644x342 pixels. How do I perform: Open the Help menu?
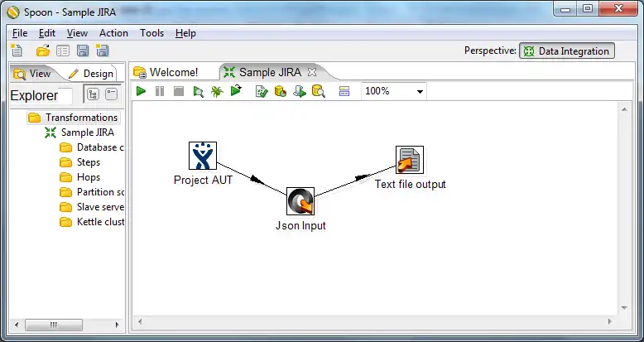click(x=185, y=33)
